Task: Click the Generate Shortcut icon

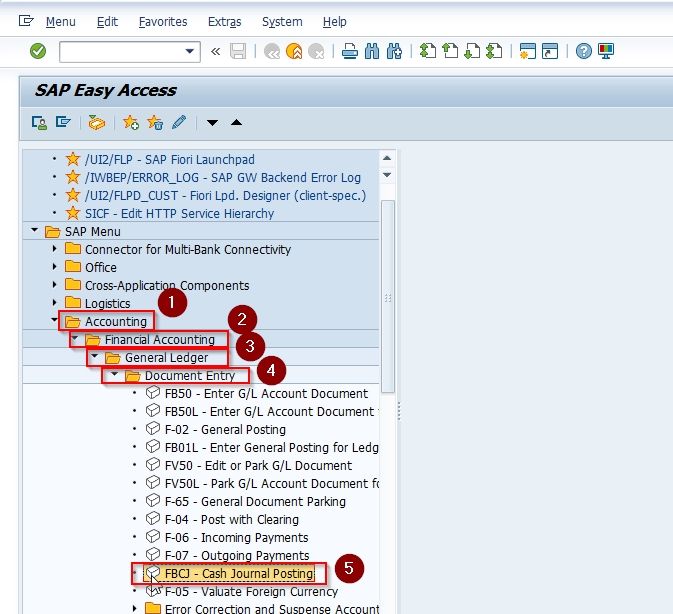Action: [x=550, y=51]
